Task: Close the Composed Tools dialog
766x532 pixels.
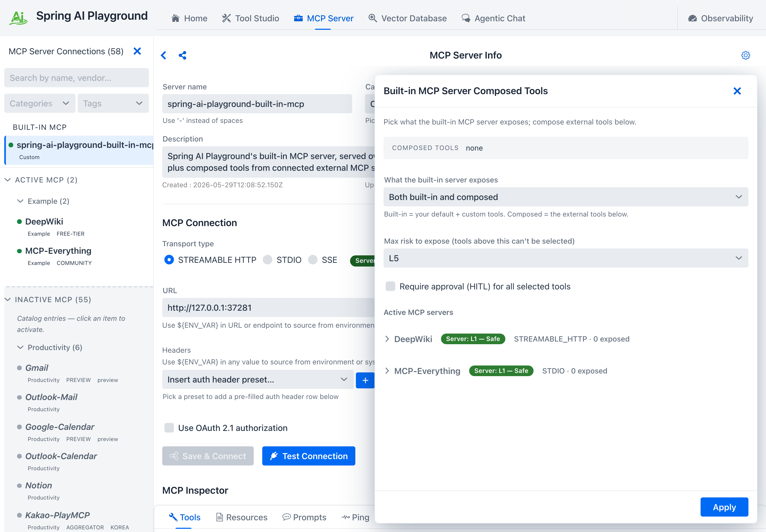Action: tap(737, 91)
